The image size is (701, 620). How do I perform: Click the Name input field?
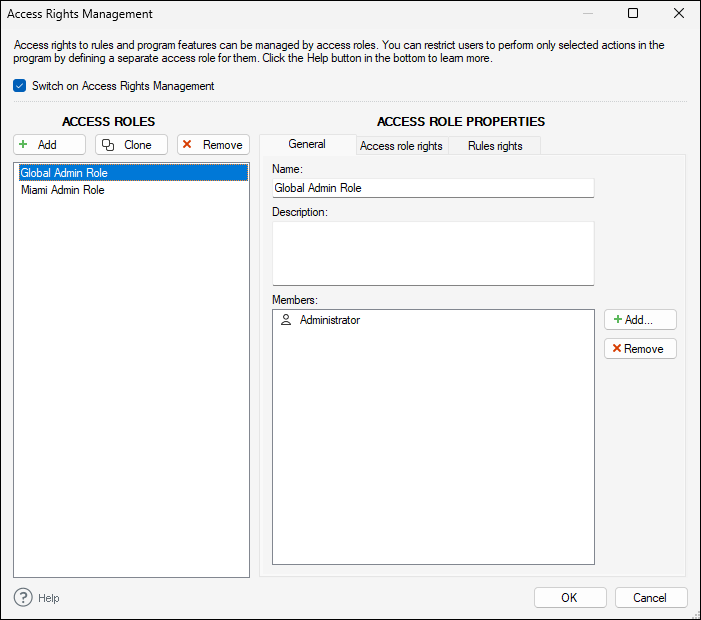pos(432,188)
